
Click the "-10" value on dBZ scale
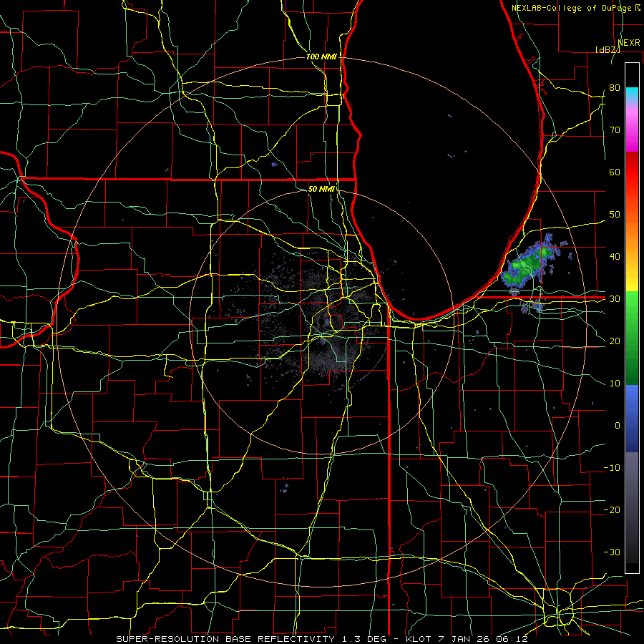pyautogui.click(x=612, y=468)
